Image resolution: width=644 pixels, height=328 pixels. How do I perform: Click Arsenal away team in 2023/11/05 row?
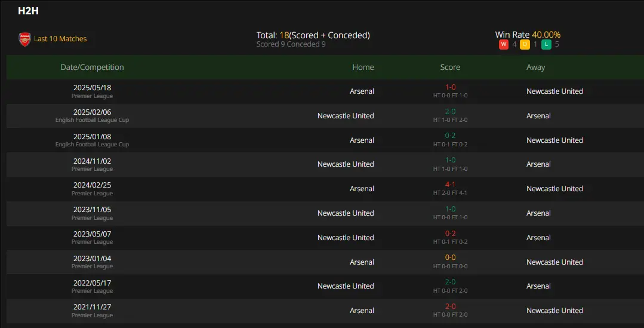click(538, 213)
